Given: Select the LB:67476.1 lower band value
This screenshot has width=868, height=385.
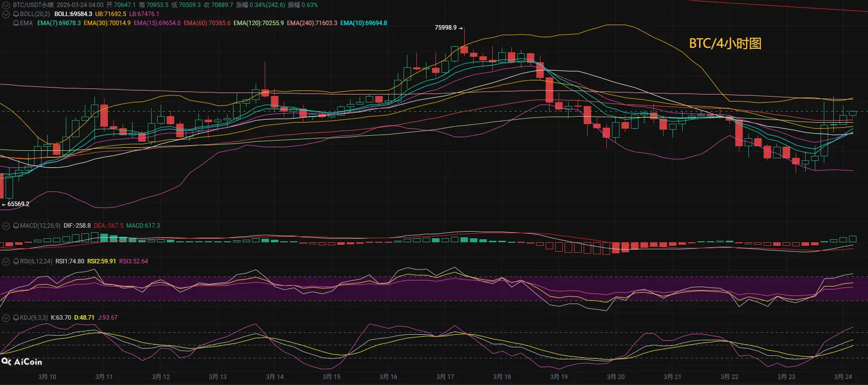Looking at the screenshot, I should [144, 14].
